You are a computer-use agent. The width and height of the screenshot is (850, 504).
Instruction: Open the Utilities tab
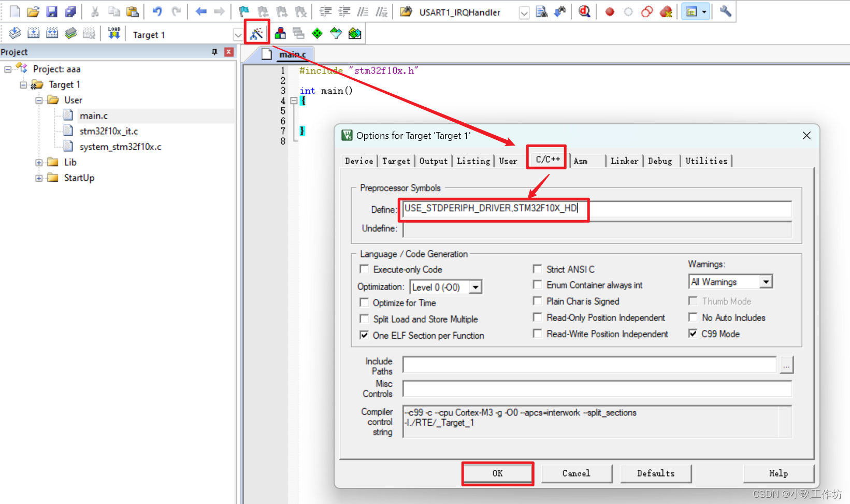pyautogui.click(x=707, y=161)
